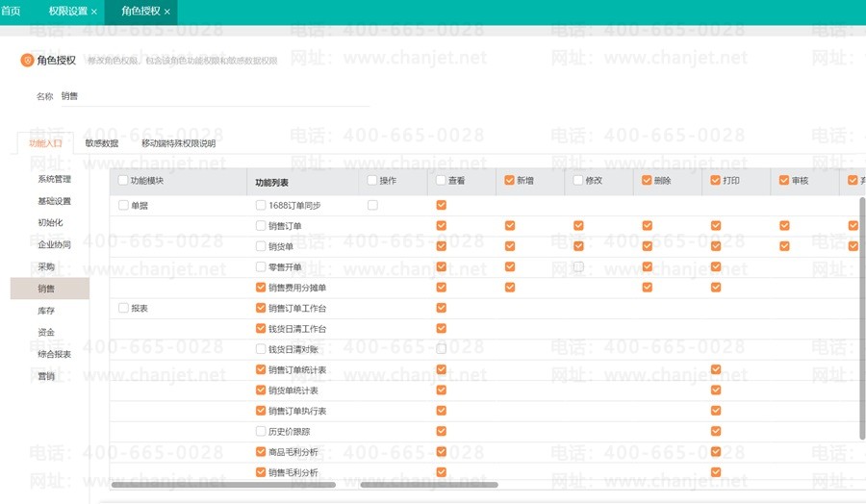Click the table's vertical scrollbar
Viewport: 866px width, 504px height.
pos(863,318)
